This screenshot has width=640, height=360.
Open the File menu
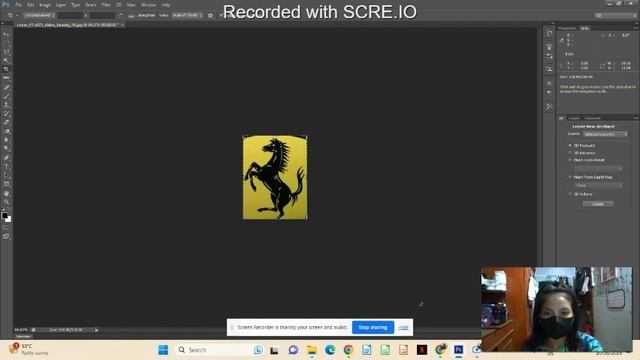point(19,5)
